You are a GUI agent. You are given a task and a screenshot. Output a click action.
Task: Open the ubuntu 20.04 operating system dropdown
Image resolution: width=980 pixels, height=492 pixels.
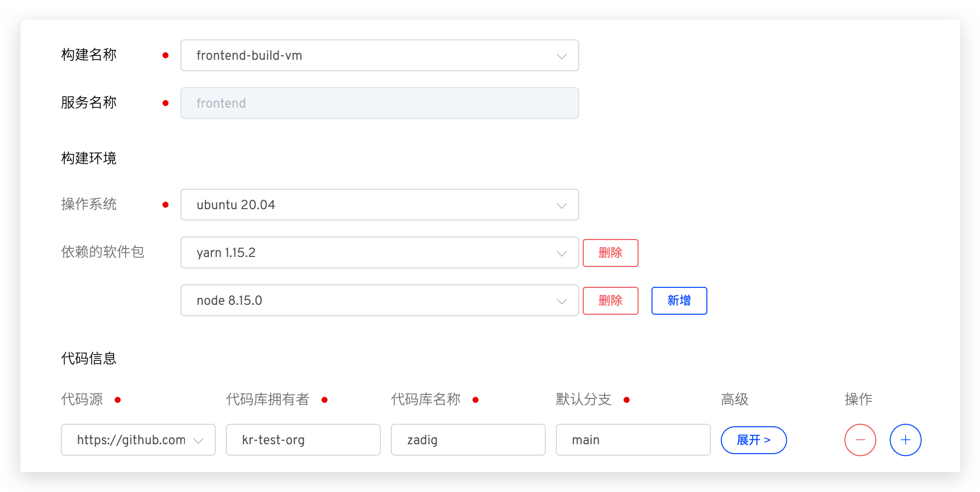tap(379, 205)
